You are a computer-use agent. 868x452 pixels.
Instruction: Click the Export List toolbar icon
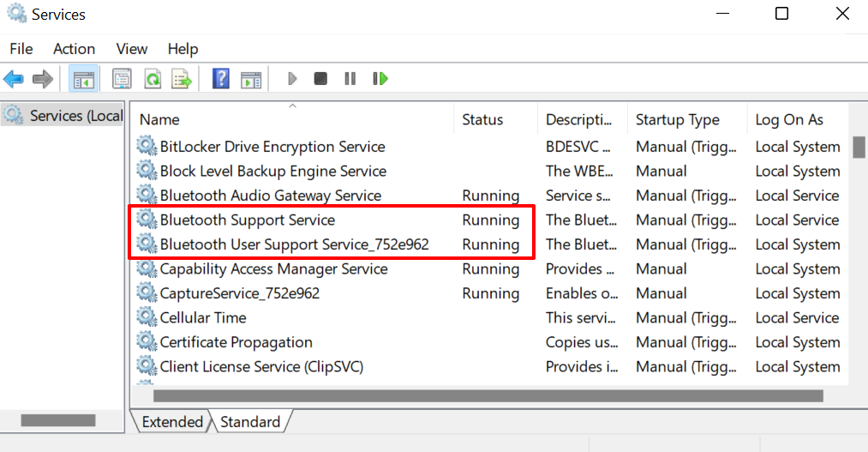[x=182, y=79]
